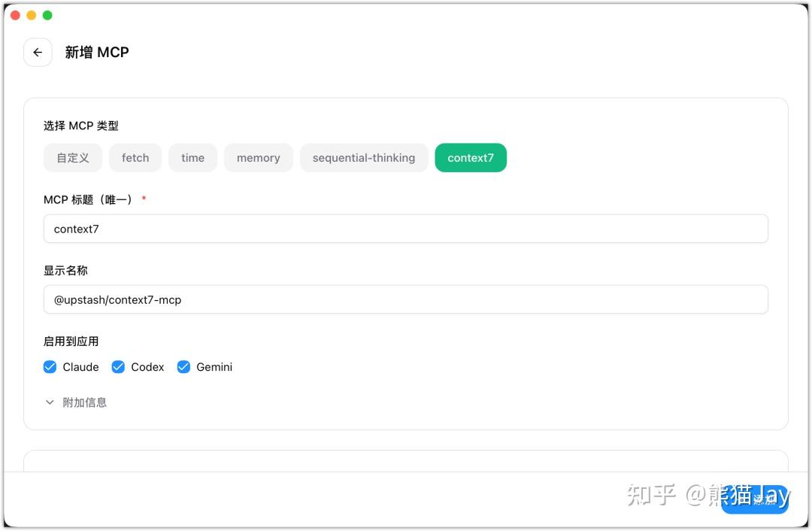This screenshot has width=812, height=531.
Task: Click the green zoom traffic light
Action: pyautogui.click(x=48, y=14)
